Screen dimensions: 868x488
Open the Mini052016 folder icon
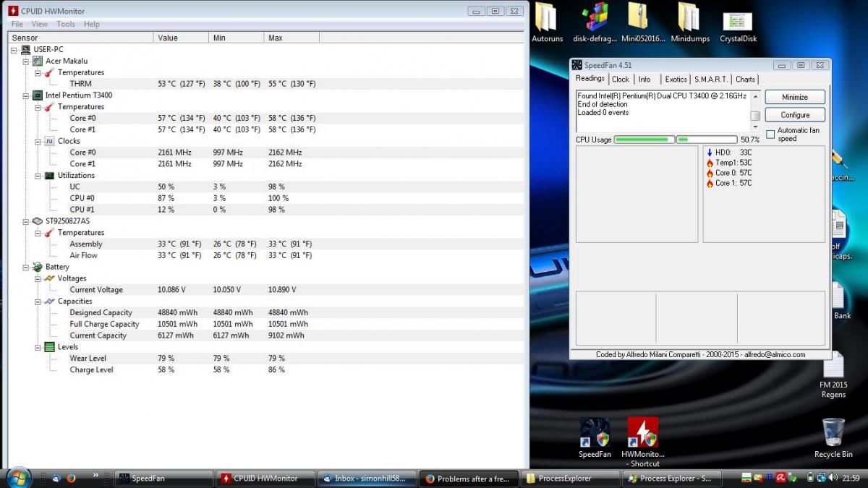click(x=642, y=22)
